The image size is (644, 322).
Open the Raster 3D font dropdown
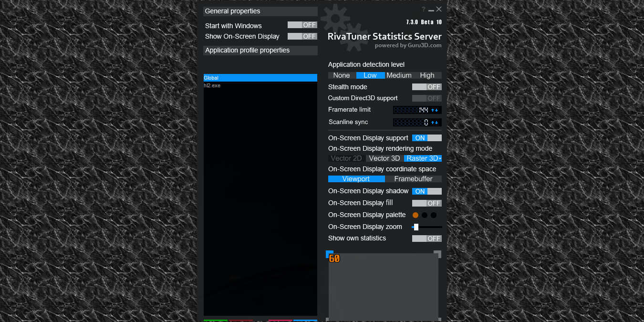tap(439, 158)
